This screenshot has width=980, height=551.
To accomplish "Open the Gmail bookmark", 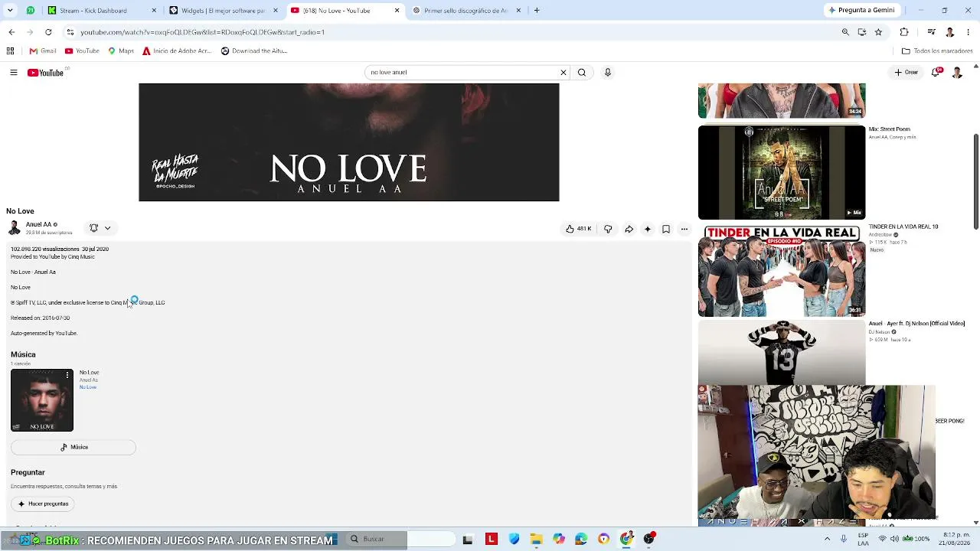I will click(x=43, y=51).
